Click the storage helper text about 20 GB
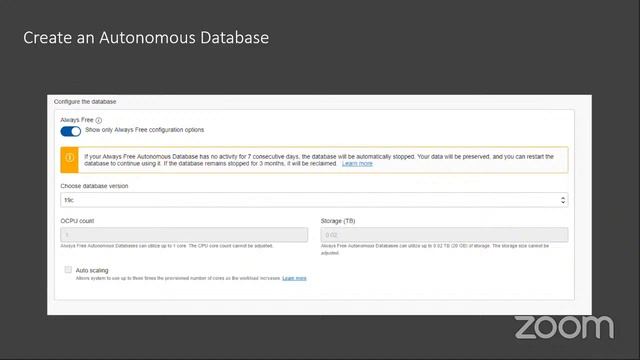 click(435, 249)
